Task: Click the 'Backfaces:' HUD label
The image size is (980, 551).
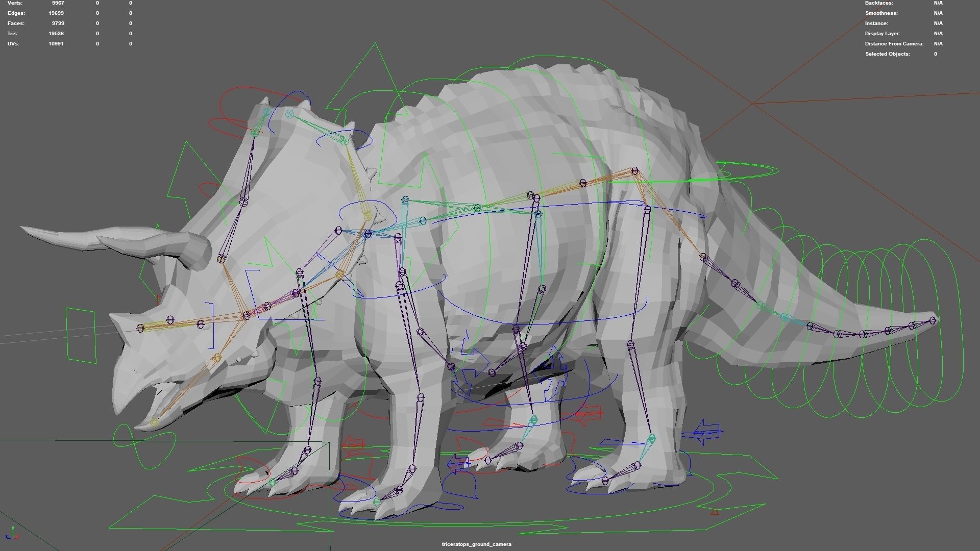Action: coord(879,3)
